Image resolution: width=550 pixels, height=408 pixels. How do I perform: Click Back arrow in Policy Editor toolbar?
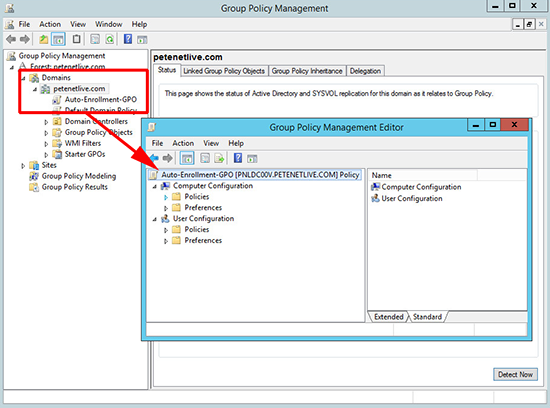[x=154, y=158]
